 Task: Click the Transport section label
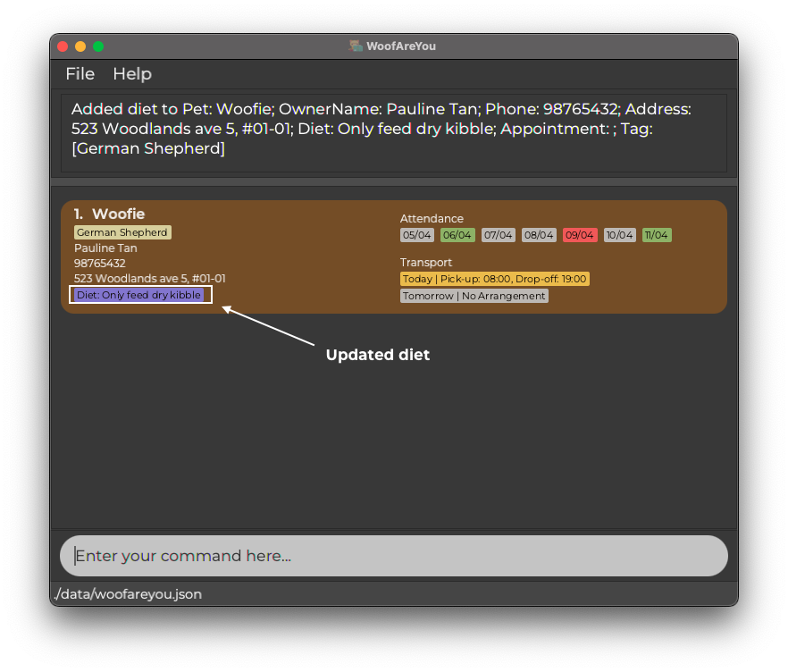pos(426,262)
